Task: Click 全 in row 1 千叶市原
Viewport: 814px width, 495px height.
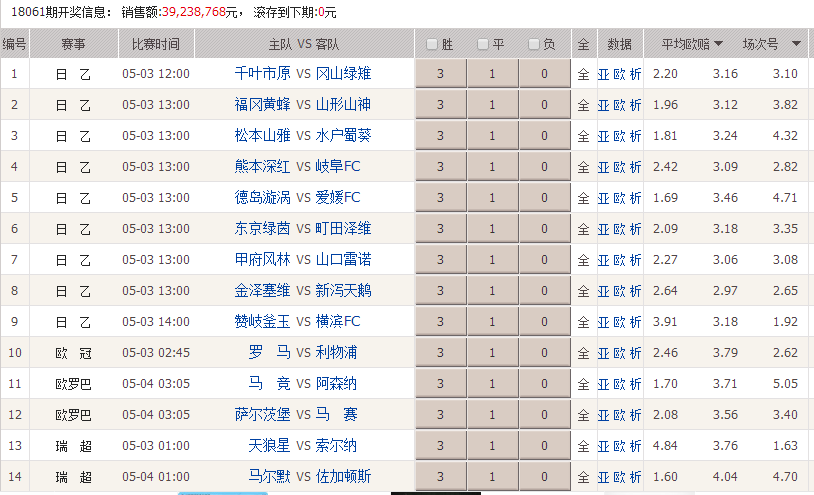Action: point(584,74)
